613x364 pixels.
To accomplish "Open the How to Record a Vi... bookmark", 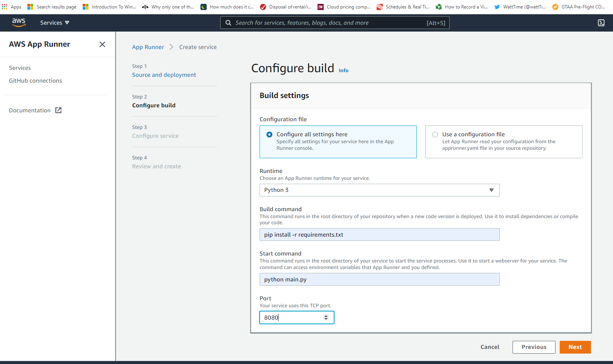I will (x=462, y=7).
